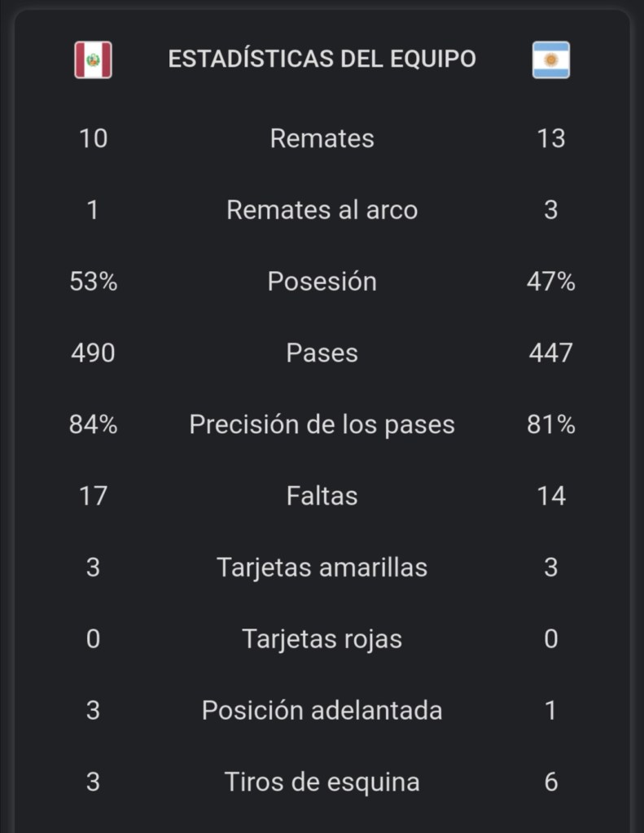This screenshot has width=644, height=833.
Task: Select the Posición adelantada label
Action: [x=322, y=711]
